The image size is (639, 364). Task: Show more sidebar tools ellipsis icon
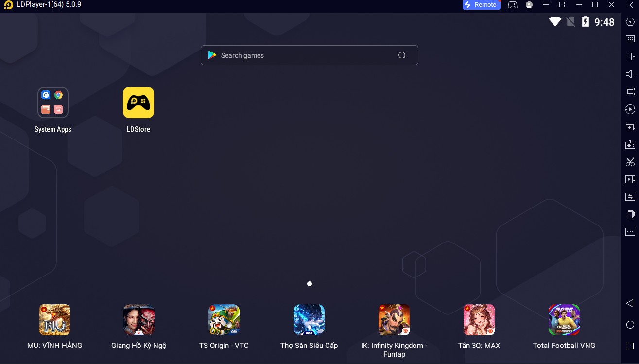coord(630,232)
